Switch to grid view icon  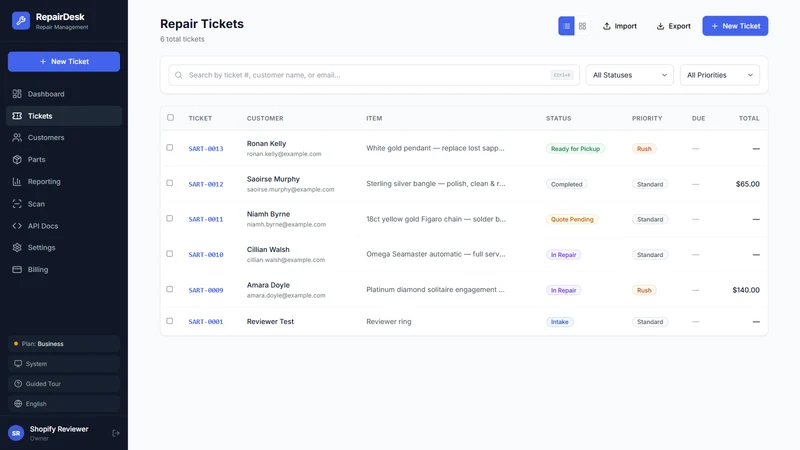[x=582, y=26]
